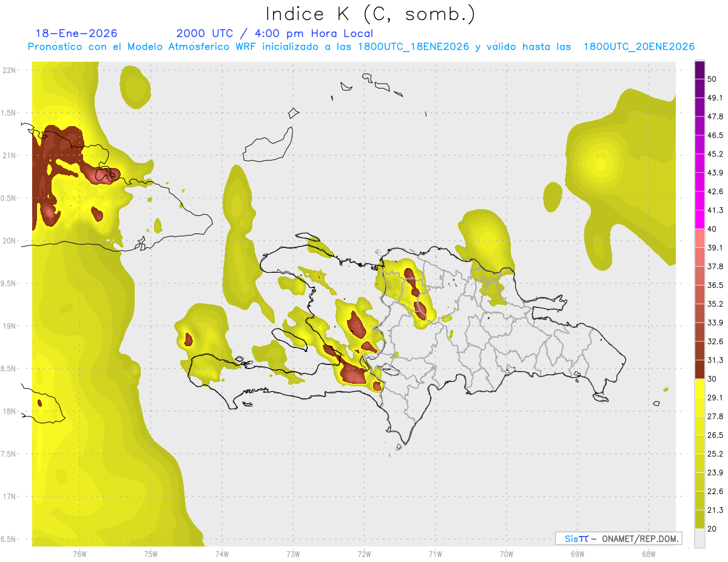Click the 37.8 value on the color scale
This screenshot has width=728, height=562.
pyautogui.click(x=715, y=266)
